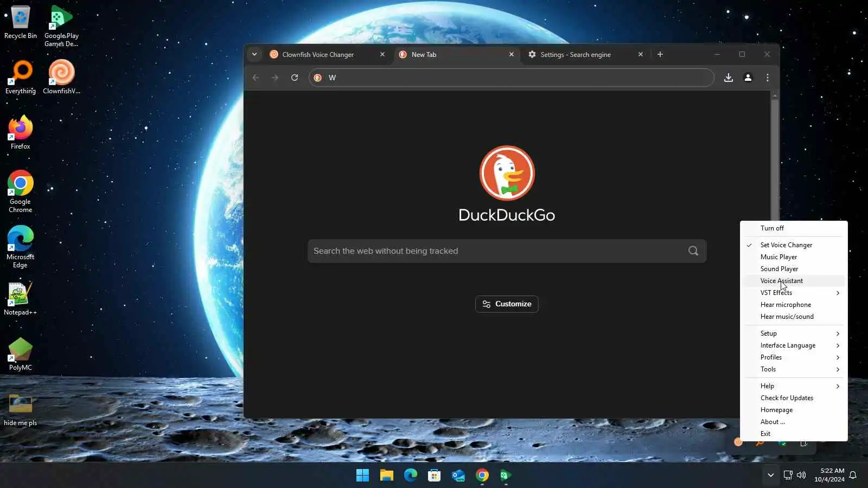Focus the DuckDuckGo search field
The height and width of the screenshot is (488, 868).
tap(507, 251)
